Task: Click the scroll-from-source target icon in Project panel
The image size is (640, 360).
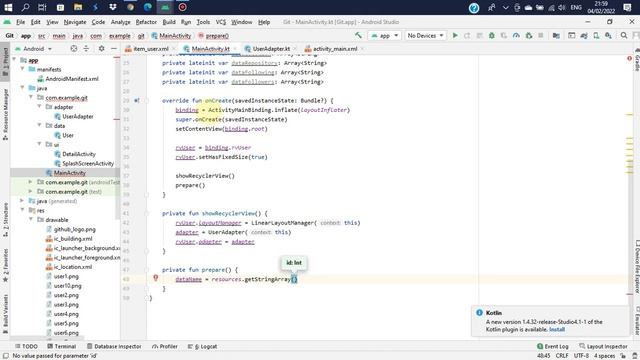Action: [x=73, y=49]
